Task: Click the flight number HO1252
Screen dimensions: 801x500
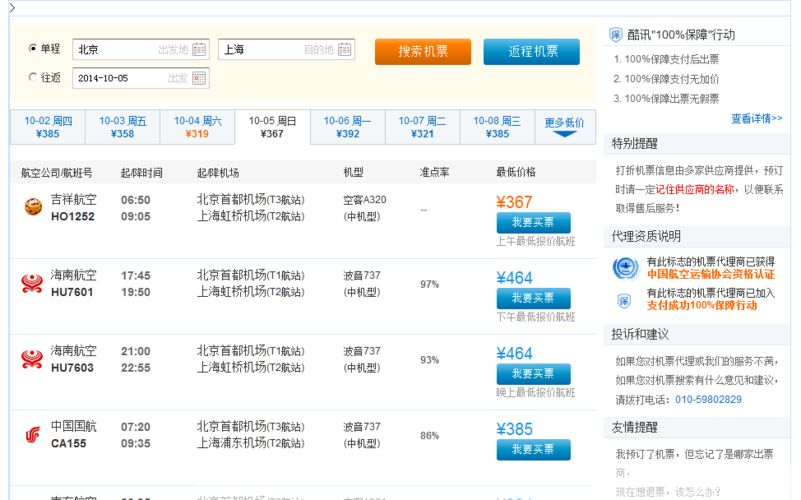Action: pyautogui.click(x=73, y=217)
